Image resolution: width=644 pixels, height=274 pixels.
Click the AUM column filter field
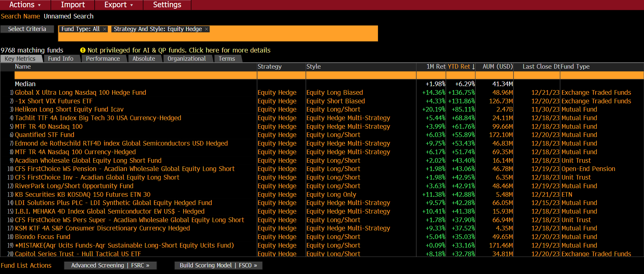(x=494, y=75)
